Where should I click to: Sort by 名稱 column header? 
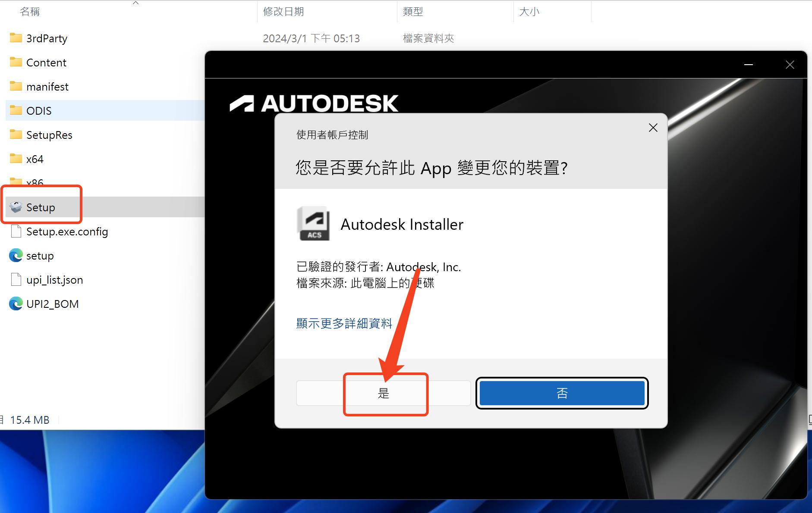pos(30,12)
